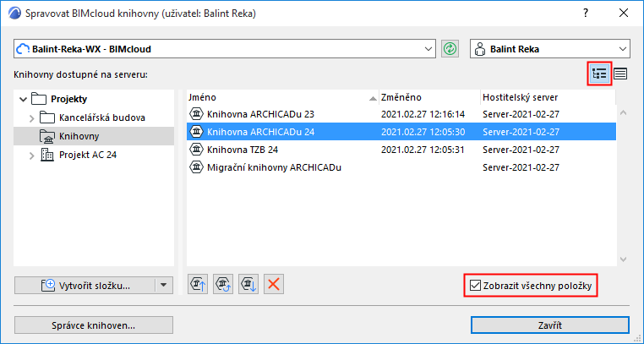Click the upload library icon
Viewport: 644px width, 344px height.
tap(198, 284)
